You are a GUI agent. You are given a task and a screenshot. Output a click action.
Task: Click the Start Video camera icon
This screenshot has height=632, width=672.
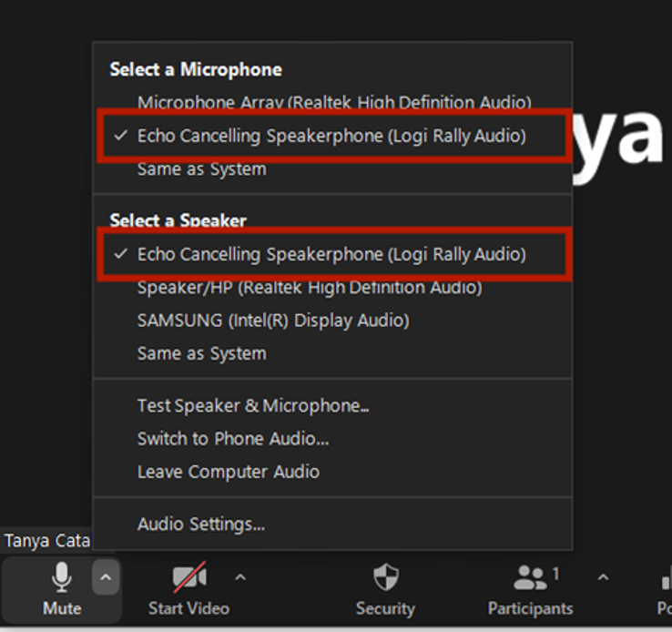pyautogui.click(x=189, y=577)
